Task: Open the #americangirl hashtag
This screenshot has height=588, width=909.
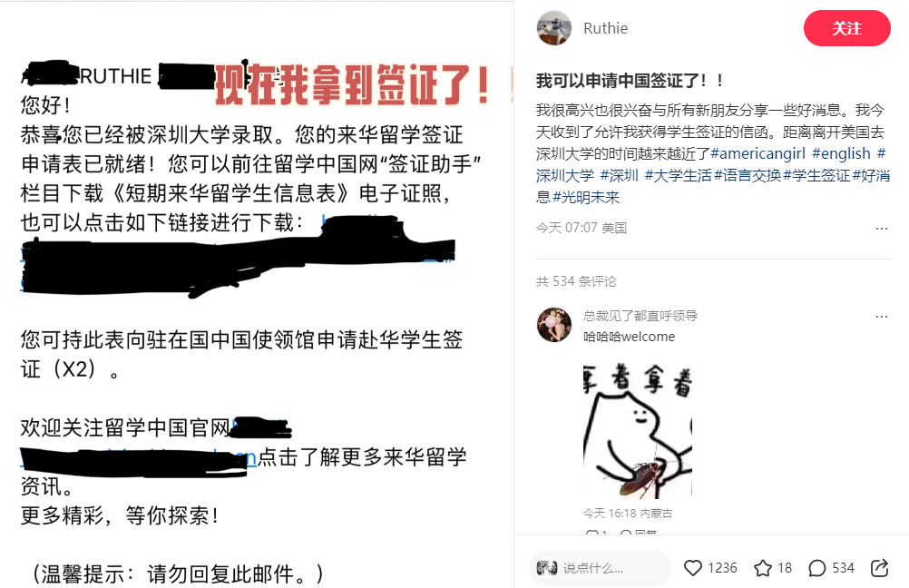Action: pyautogui.click(x=757, y=153)
